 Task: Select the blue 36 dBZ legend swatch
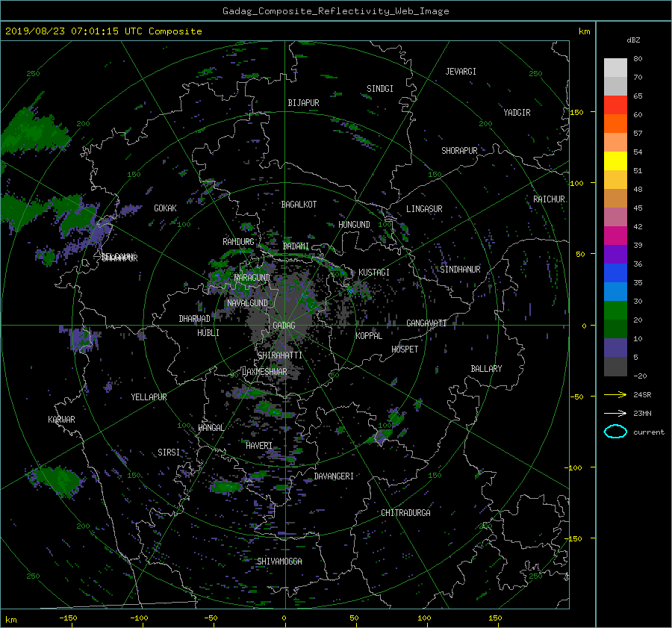(x=615, y=273)
